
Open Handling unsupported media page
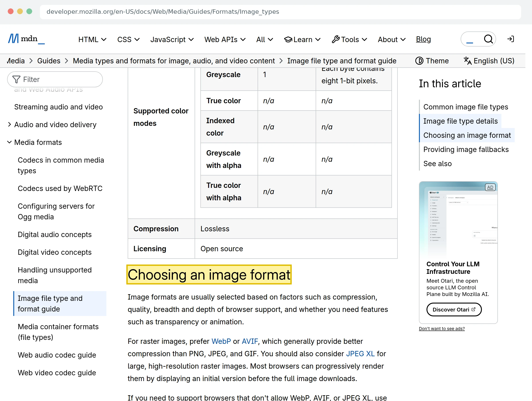55,275
